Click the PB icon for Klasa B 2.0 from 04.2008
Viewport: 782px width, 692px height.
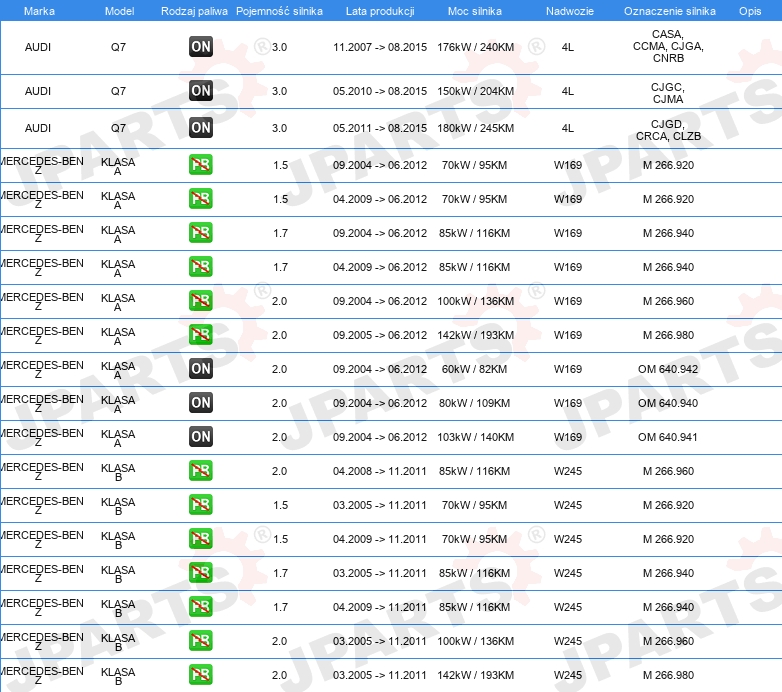pos(201,471)
